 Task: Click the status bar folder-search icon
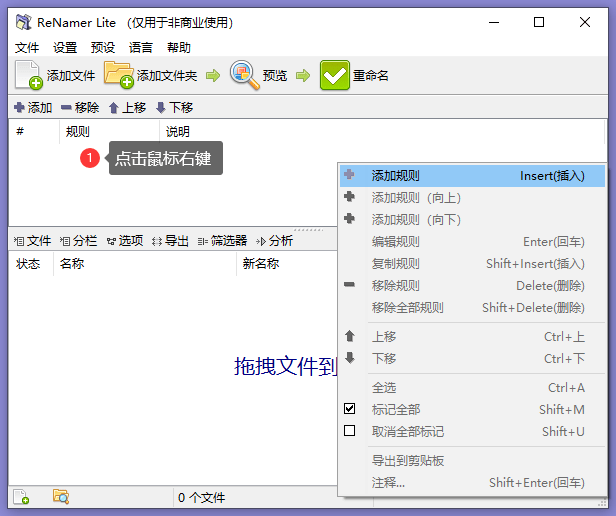[61, 497]
